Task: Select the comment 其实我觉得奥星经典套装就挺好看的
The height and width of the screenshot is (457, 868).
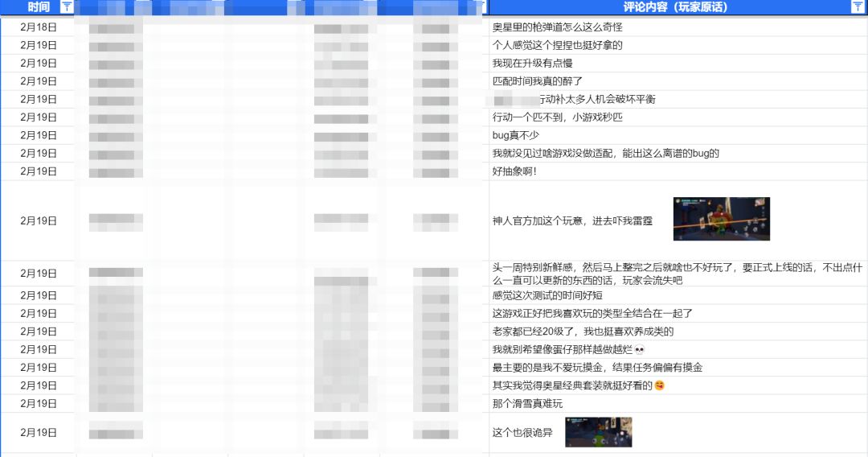Action: (x=578, y=385)
